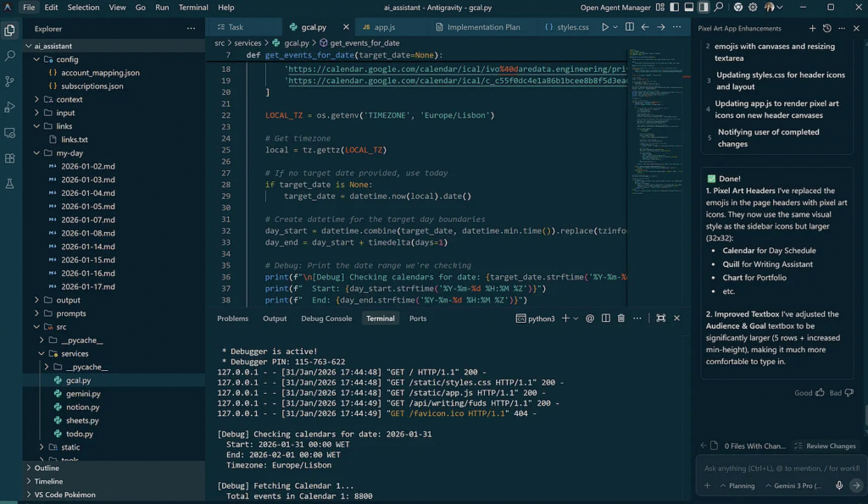The width and height of the screenshot is (868, 504).
Task: Open conversation history clock icon in agent panel
Action: [x=827, y=28]
